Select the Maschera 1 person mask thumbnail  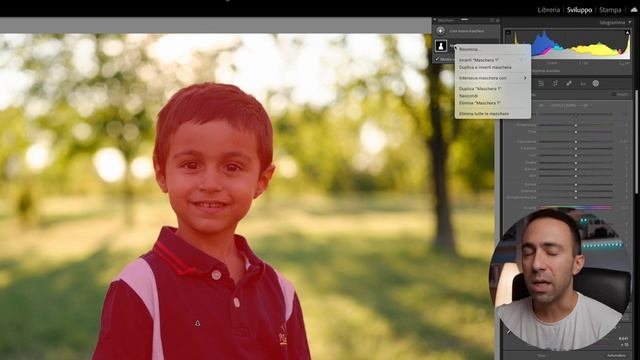point(441,46)
